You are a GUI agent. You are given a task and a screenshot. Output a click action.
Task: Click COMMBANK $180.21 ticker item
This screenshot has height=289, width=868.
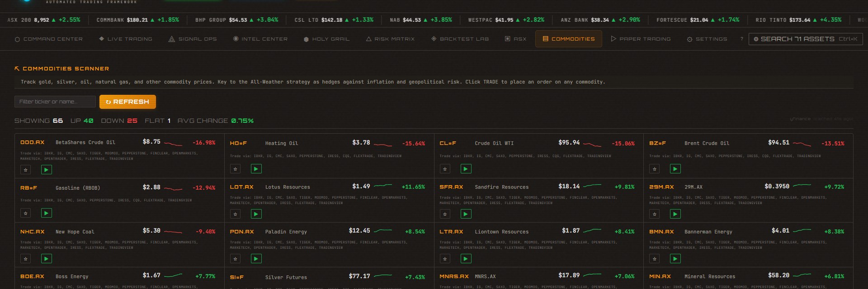pos(138,20)
